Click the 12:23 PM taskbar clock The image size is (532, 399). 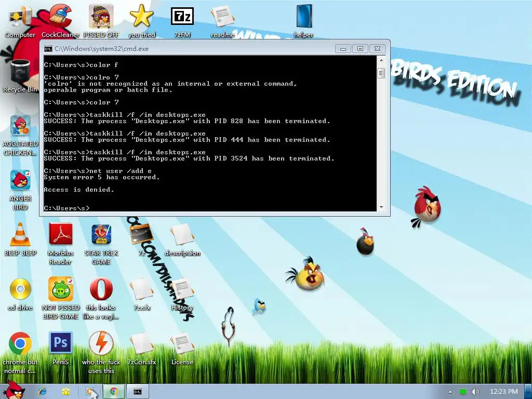click(x=504, y=392)
